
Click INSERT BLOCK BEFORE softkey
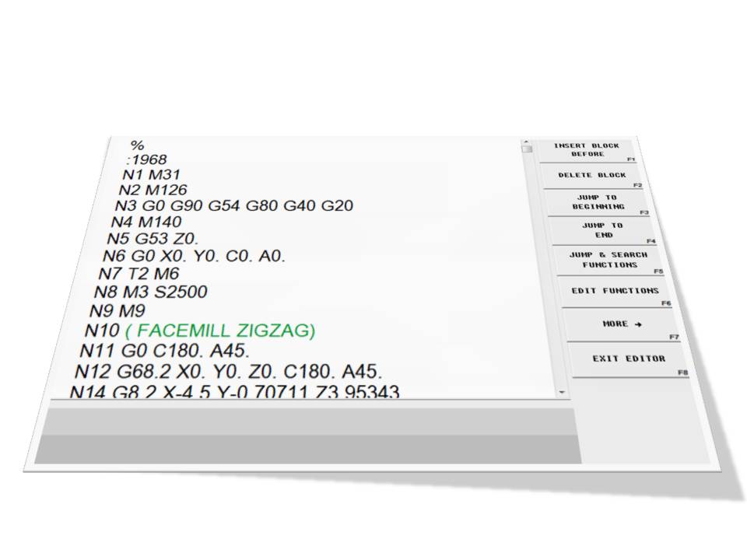[587, 150]
